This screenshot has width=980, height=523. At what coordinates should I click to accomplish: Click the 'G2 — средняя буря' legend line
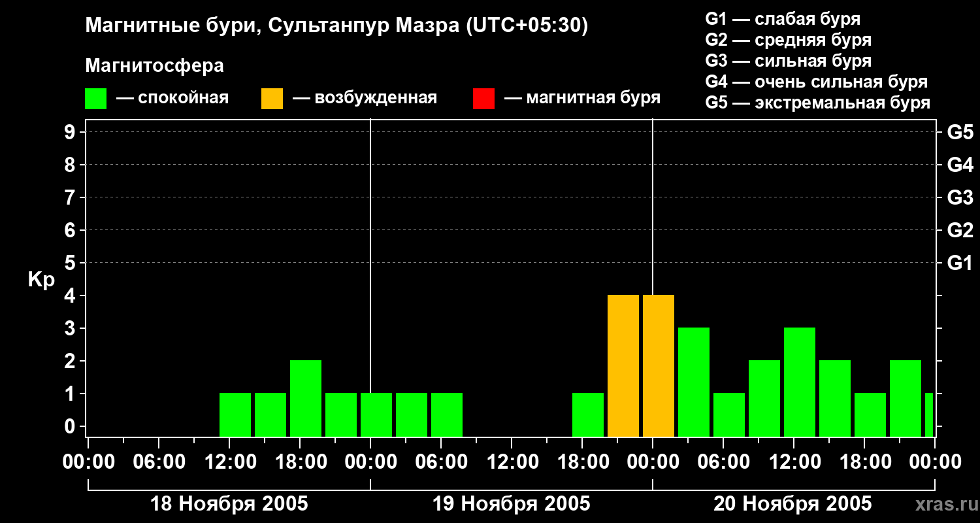(x=788, y=40)
